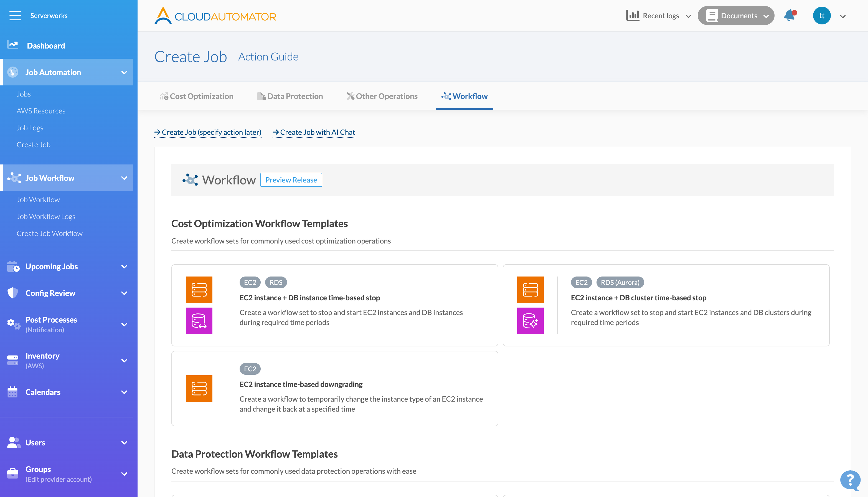The height and width of the screenshot is (497, 868).
Task: Click orange EC2 icon on downgrading card
Action: point(199,389)
